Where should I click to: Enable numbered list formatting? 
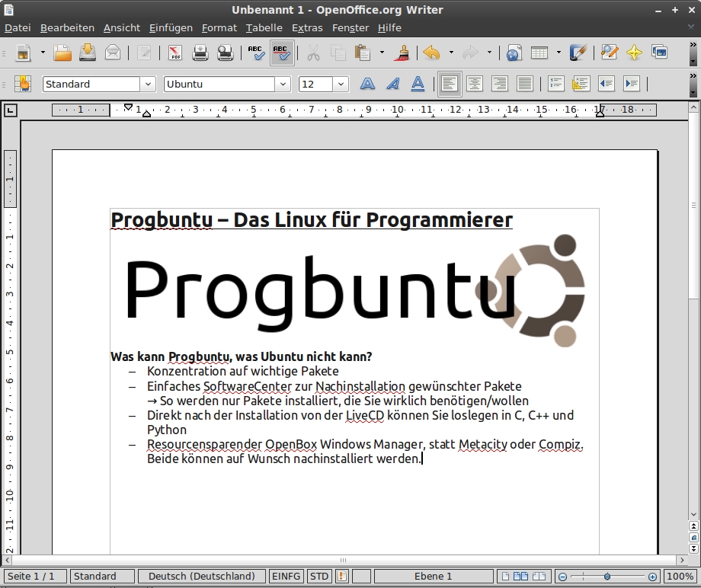[555, 84]
